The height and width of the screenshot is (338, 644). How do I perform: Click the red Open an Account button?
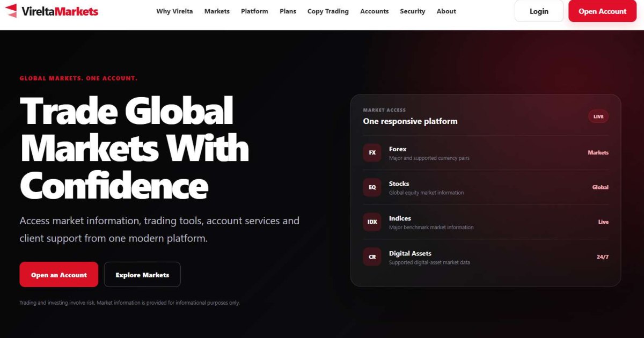(59, 275)
